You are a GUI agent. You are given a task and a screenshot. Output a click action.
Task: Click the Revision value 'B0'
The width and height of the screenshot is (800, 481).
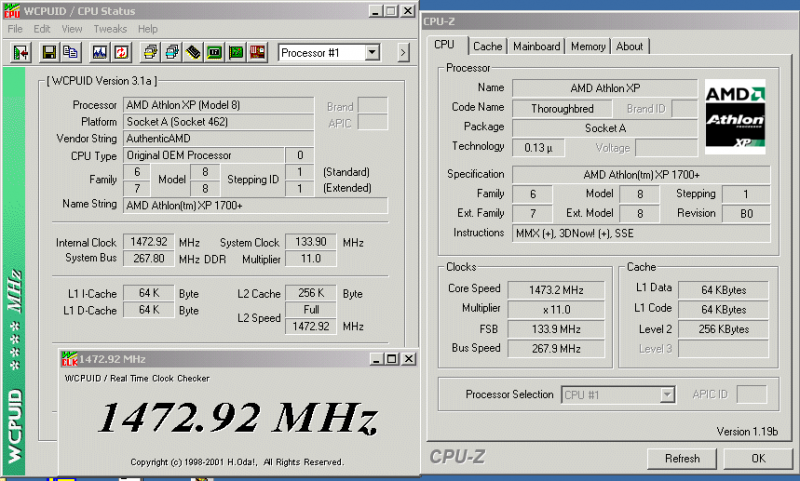pos(746,214)
